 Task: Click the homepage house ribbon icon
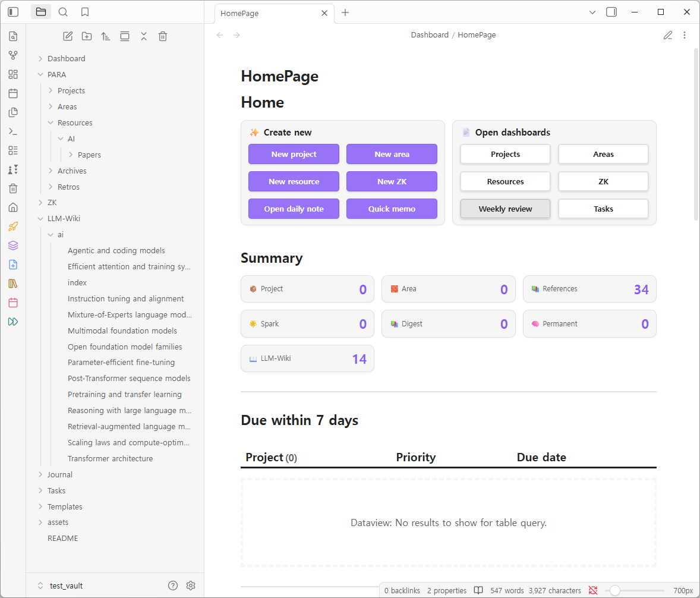(x=13, y=207)
